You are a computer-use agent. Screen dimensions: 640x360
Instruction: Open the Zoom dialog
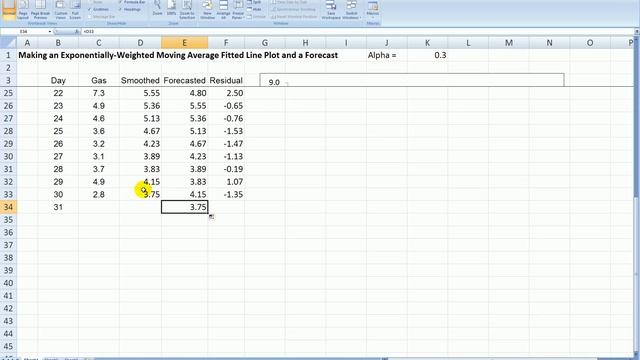tap(157, 9)
